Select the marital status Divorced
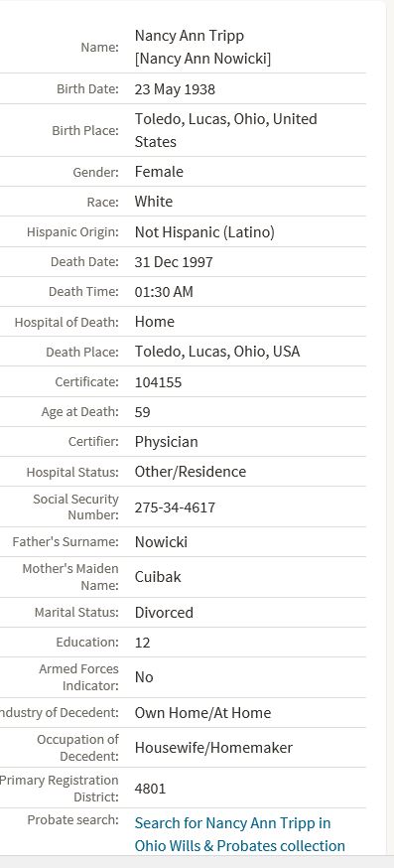Screen dimensions: 394x868 [164, 612]
